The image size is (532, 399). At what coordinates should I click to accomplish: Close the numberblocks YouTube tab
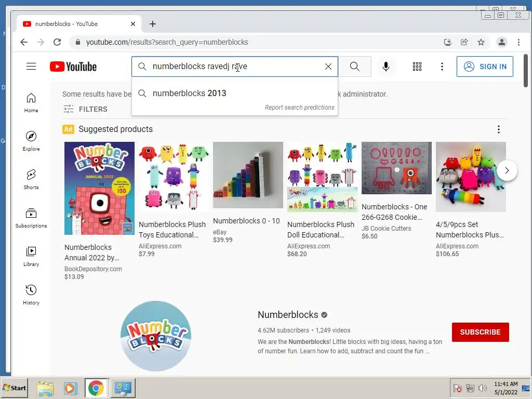(x=133, y=24)
